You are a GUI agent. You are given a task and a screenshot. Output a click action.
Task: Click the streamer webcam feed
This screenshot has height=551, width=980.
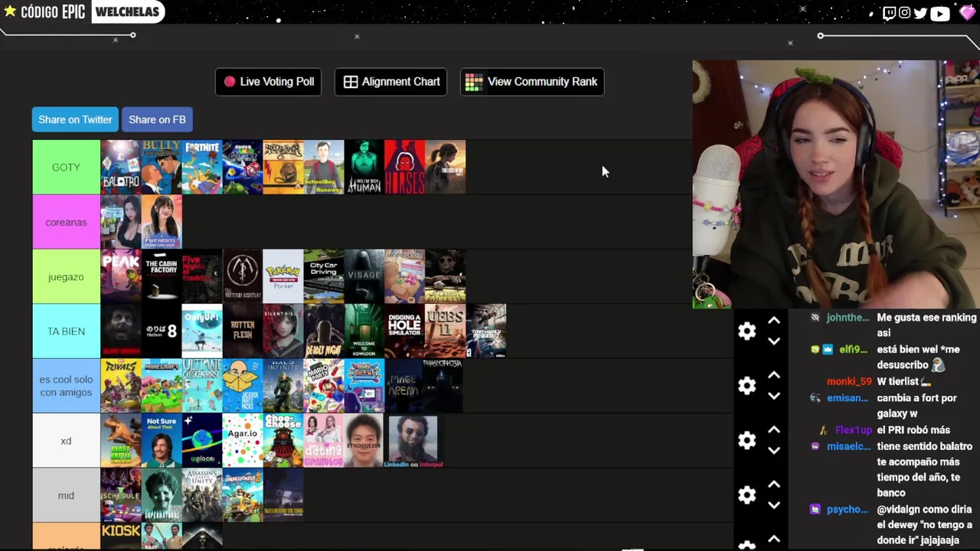pyautogui.click(x=836, y=184)
